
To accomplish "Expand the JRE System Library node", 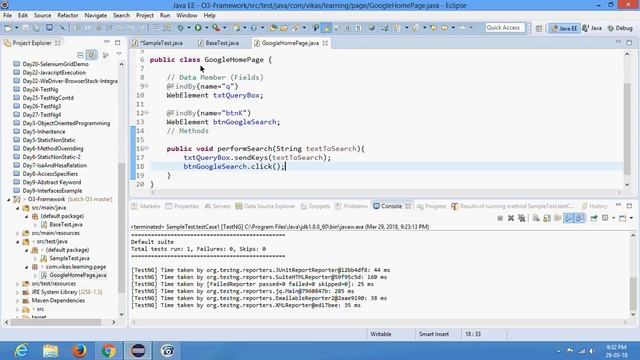I will (x=18, y=292).
